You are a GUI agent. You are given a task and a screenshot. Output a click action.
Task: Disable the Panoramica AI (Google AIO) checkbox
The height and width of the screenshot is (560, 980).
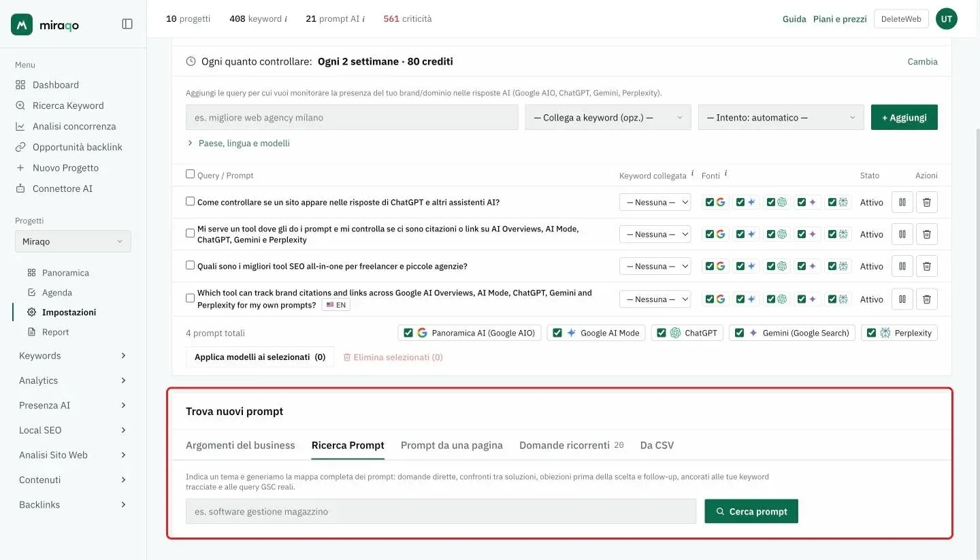408,333
